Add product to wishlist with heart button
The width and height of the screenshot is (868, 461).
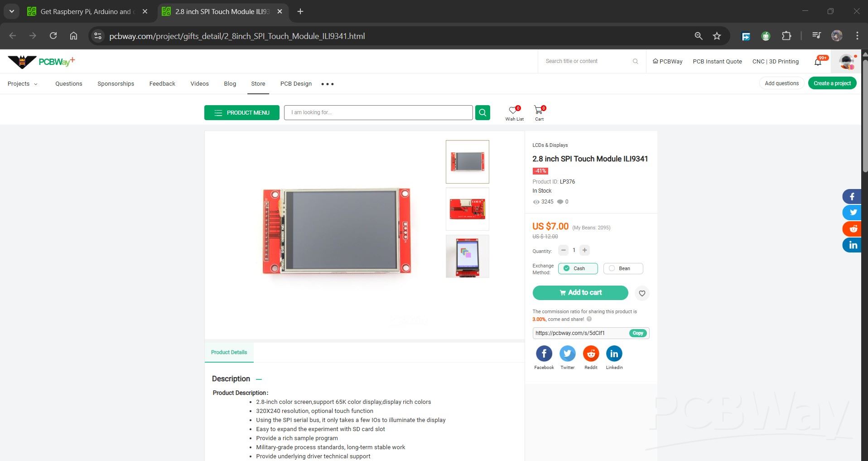642,293
